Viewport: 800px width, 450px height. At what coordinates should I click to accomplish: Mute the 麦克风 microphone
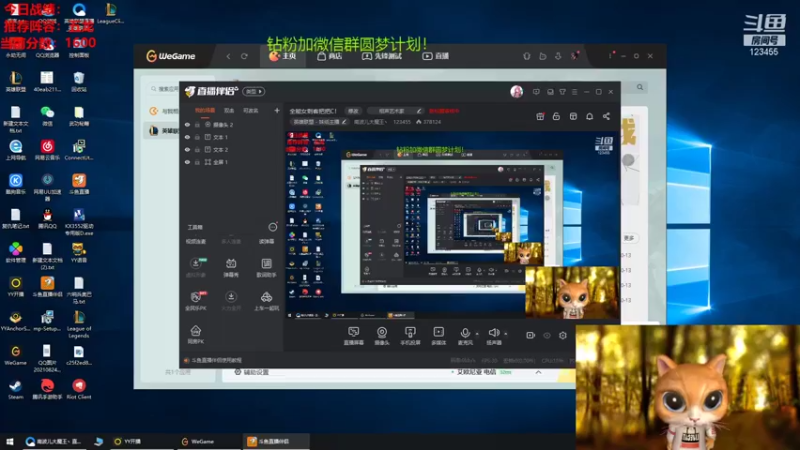tap(465, 336)
